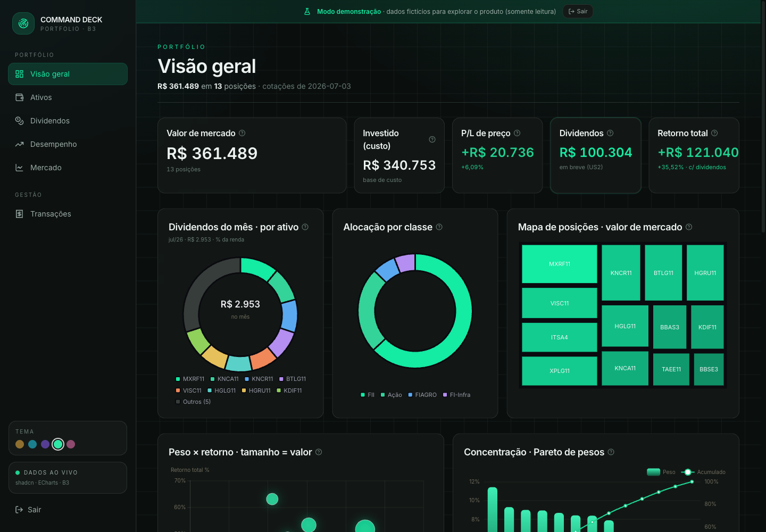Toggle the FIAGRO legend entry

click(422, 395)
